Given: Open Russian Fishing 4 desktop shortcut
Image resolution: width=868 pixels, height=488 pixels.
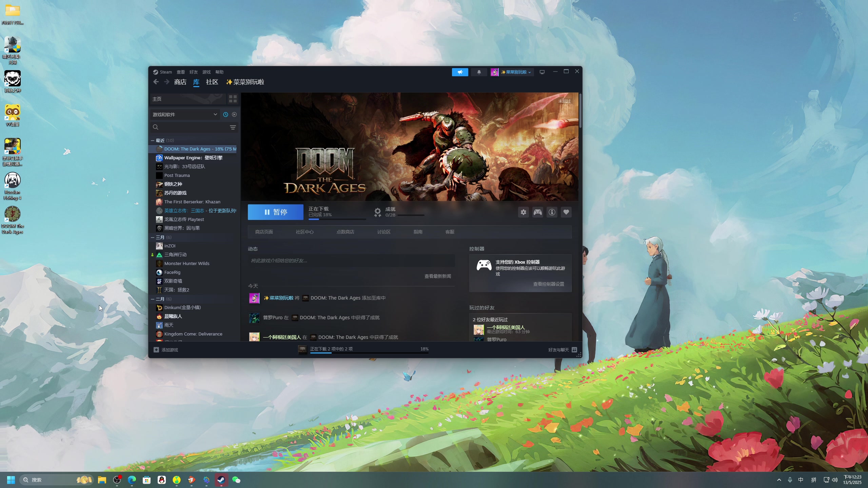Looking at the screenshot, I should (x=13, y=186).
